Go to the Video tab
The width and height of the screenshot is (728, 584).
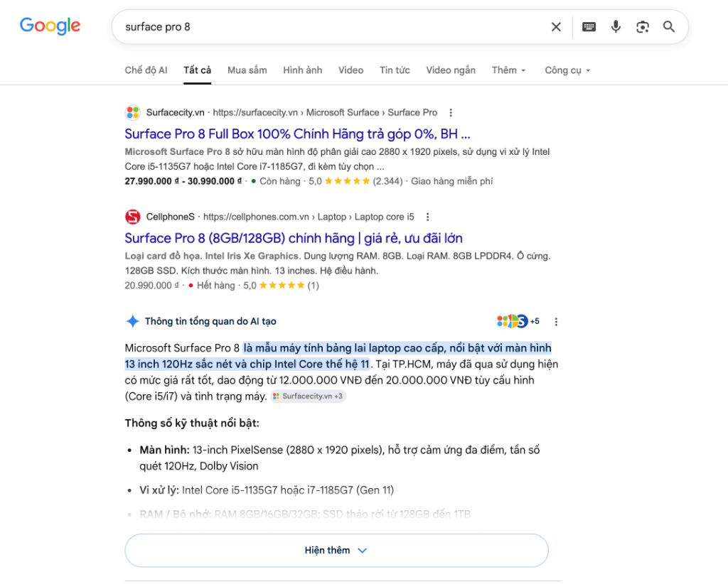pyautogui.click(x=350, y=70)
